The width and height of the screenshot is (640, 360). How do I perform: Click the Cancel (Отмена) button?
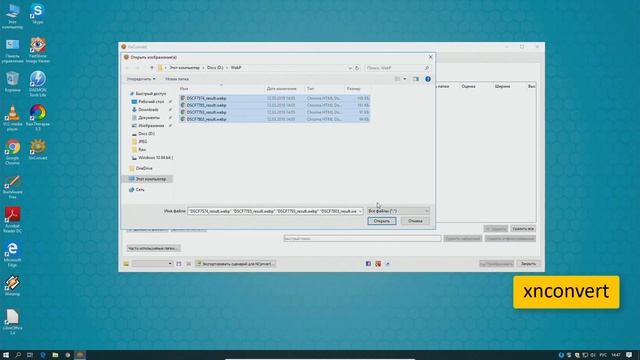415,221
